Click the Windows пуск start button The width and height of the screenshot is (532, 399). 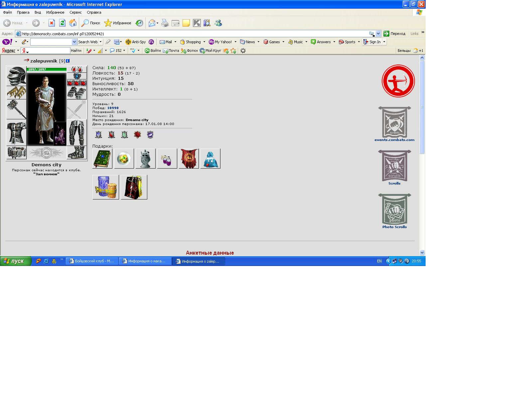pyautogui.click(x=16, y=261)
